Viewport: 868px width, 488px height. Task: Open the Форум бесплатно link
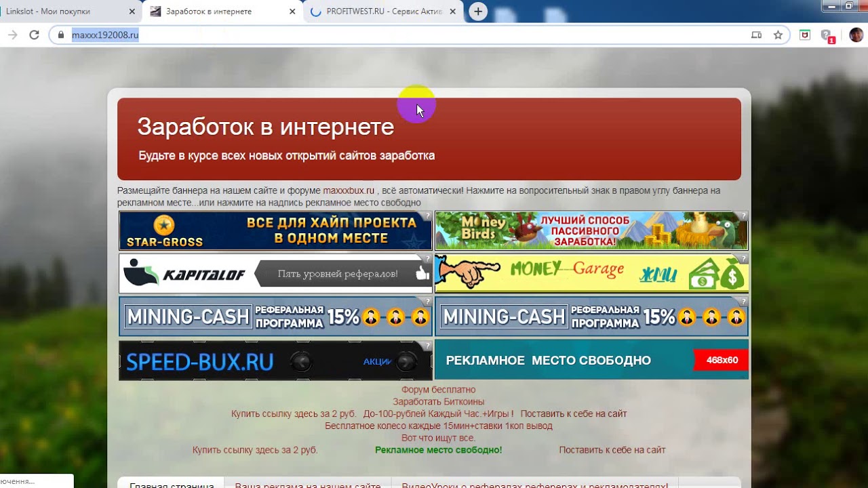coord(438,390)
